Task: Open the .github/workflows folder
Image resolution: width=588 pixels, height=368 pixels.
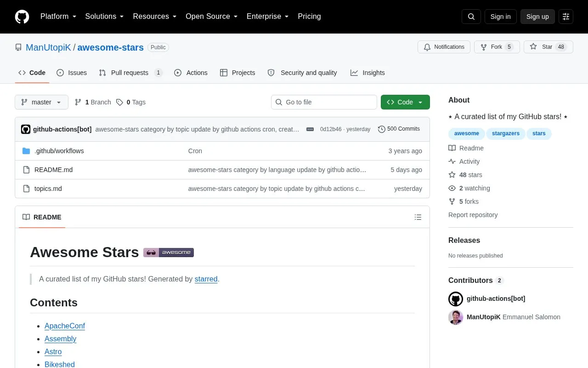Action: (59, 151)
